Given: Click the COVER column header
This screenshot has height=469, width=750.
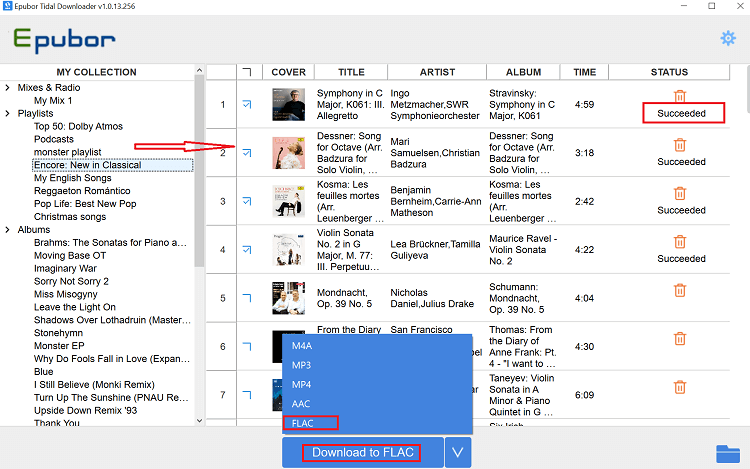Looking at the screenshot, I should pos(288,72).
